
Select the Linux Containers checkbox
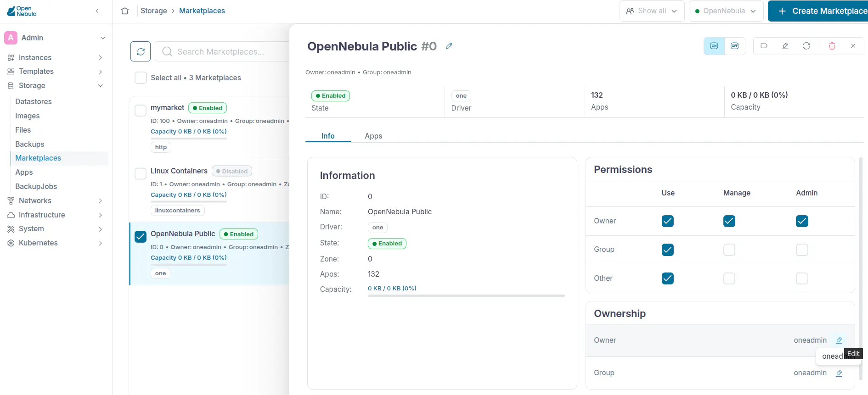[x=141, y=173]
